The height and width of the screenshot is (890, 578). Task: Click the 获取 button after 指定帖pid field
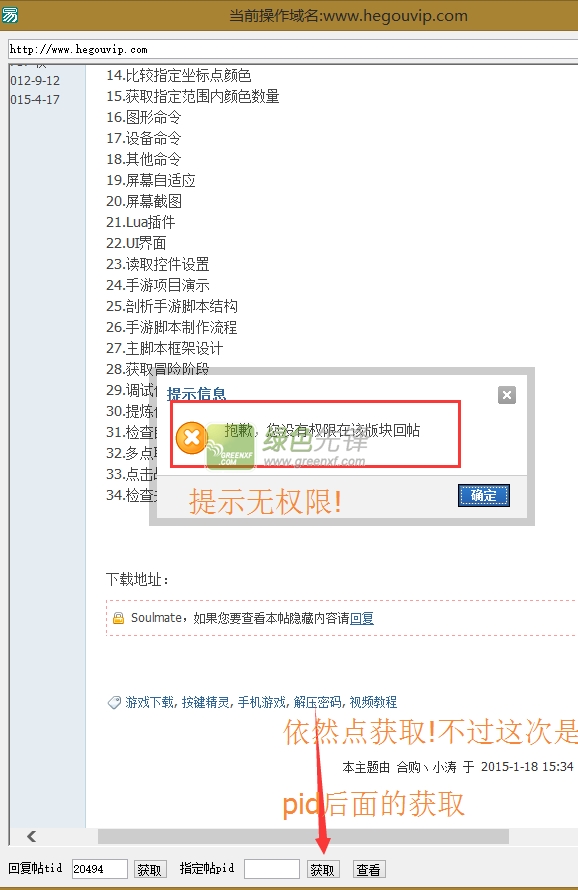point(323,869)
